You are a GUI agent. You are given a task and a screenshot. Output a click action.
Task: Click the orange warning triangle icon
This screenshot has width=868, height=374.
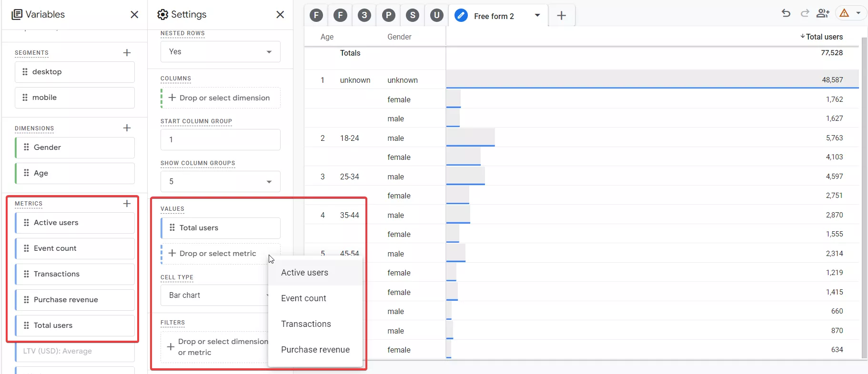coord(844,13)
